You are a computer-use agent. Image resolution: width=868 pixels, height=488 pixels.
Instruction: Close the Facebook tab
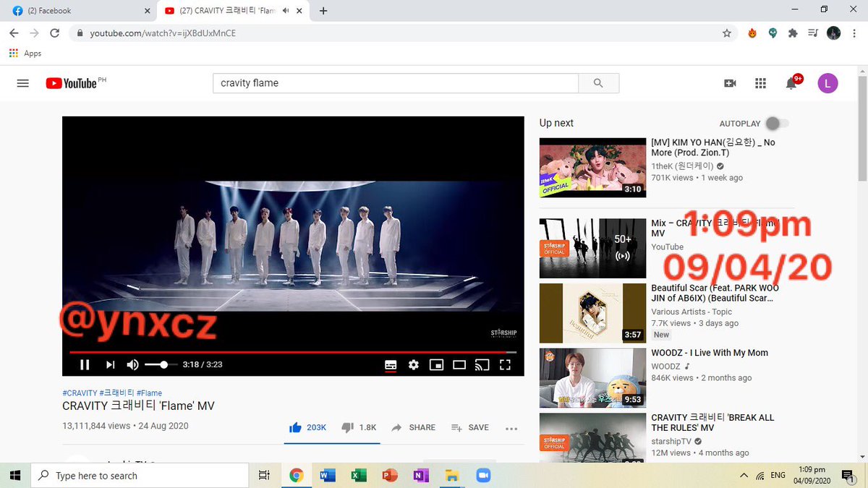click(147, 11)
